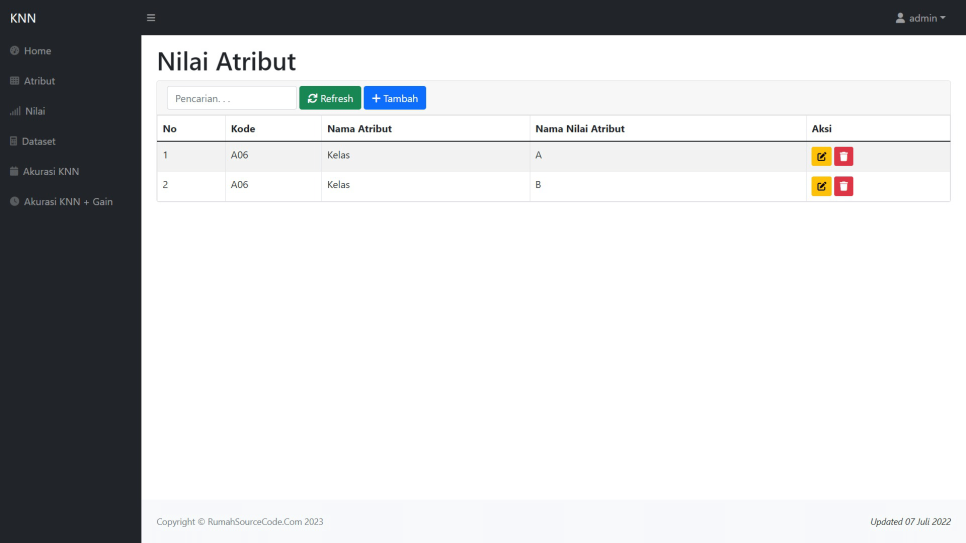The image size is (966, 543).
Task: Click the Nilai bar chart icon
Action: [x=14, y=111]
